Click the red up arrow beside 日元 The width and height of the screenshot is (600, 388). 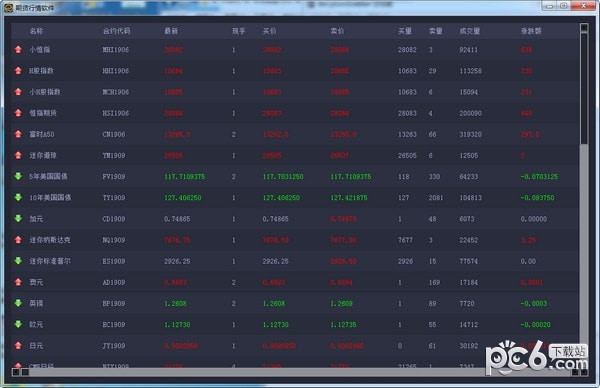pyautogui.click(x=18, y=345)
